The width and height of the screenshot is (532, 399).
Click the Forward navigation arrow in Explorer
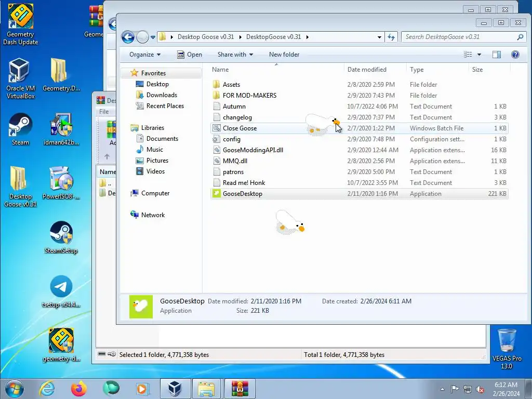[x=142, y=37]
